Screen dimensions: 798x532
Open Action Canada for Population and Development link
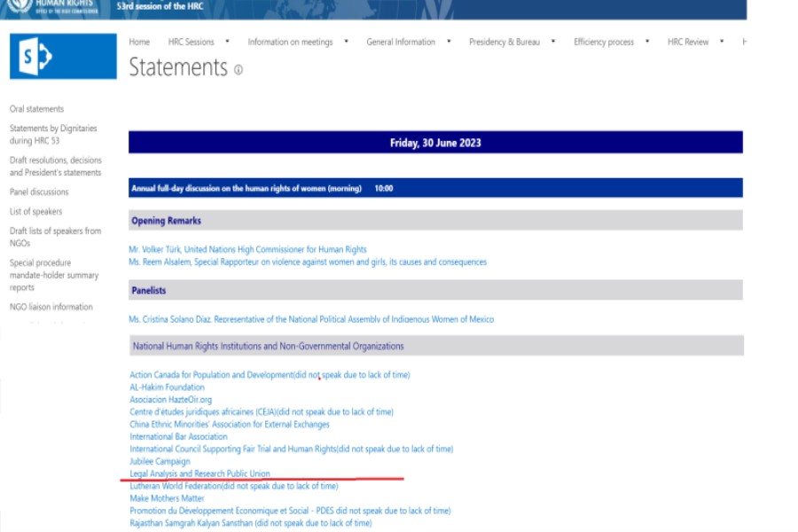click(x=270, y=375)
